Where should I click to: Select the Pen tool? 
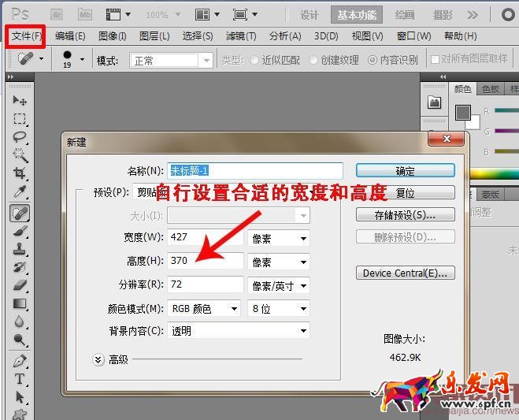pyautogui.click(x=20, y=361)
